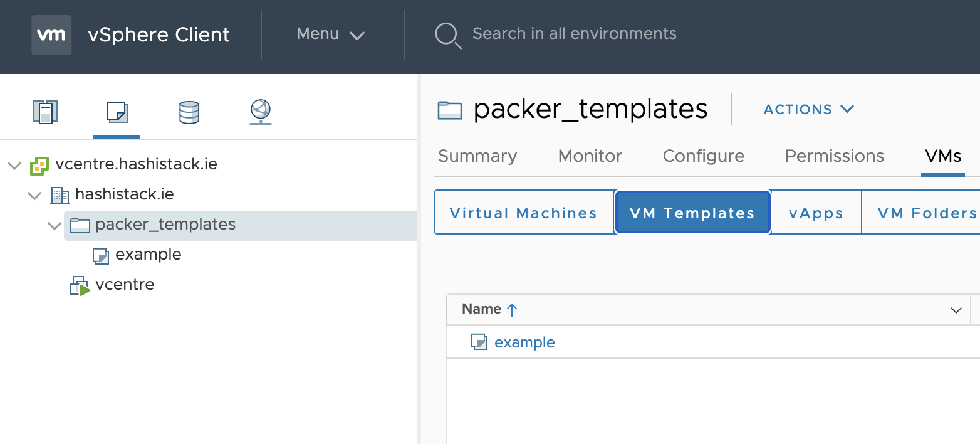This screenshot has height=444, width=980.
Task: Open the Hosts and Clusters inventory view
Action: (x=45, y=112)
